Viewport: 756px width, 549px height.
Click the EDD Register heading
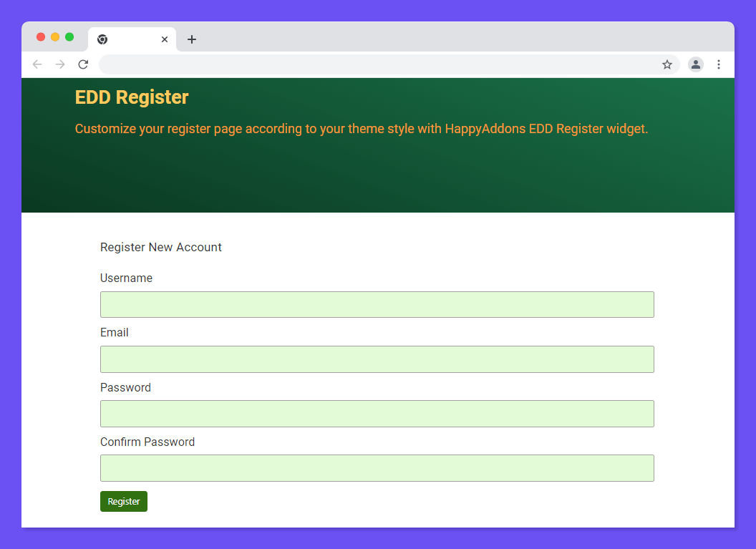pyautogui.click(x=132, y=97)
